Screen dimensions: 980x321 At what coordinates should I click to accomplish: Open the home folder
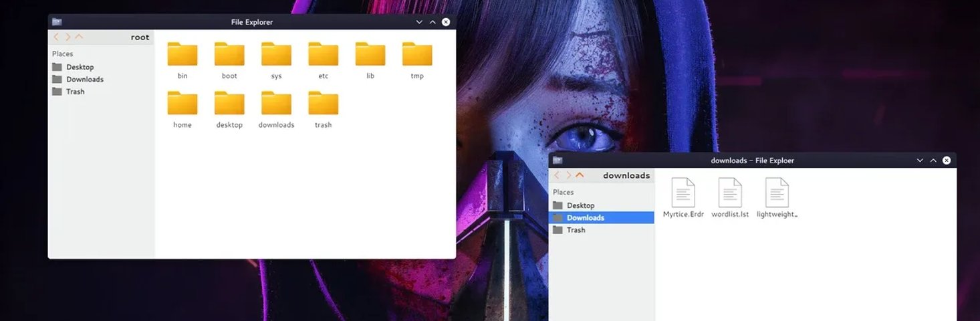[x=182, y=103]
